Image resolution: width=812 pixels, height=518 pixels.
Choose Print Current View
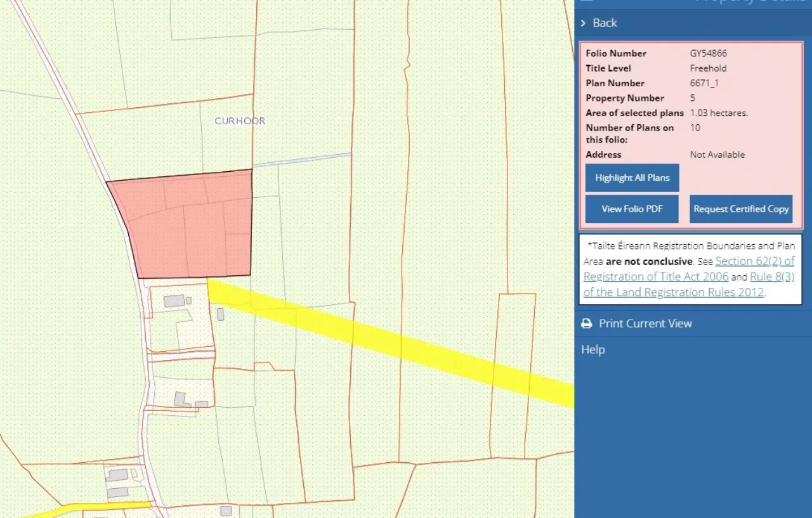point(645,323)
